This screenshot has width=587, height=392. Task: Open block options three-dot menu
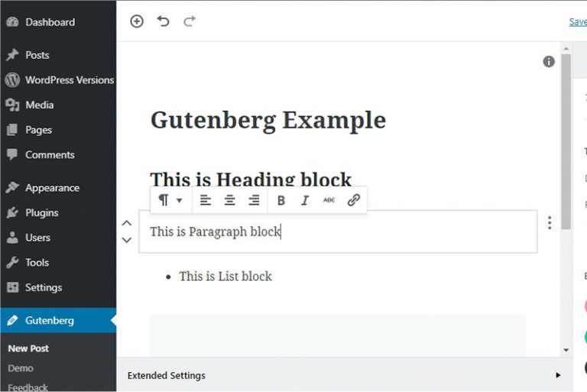[550, 223]
